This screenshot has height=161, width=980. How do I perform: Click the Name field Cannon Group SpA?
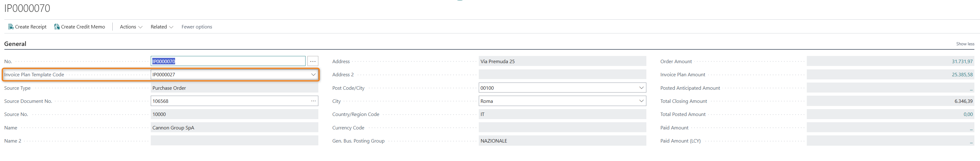(x=234, y=128)
